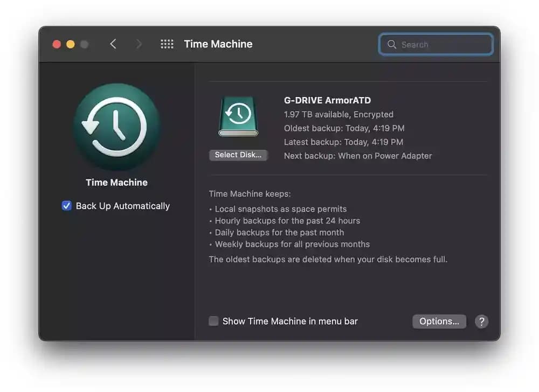Open the Options sheet
The width and height of the screenshot is (539, 392).
[x=439, y=321]
